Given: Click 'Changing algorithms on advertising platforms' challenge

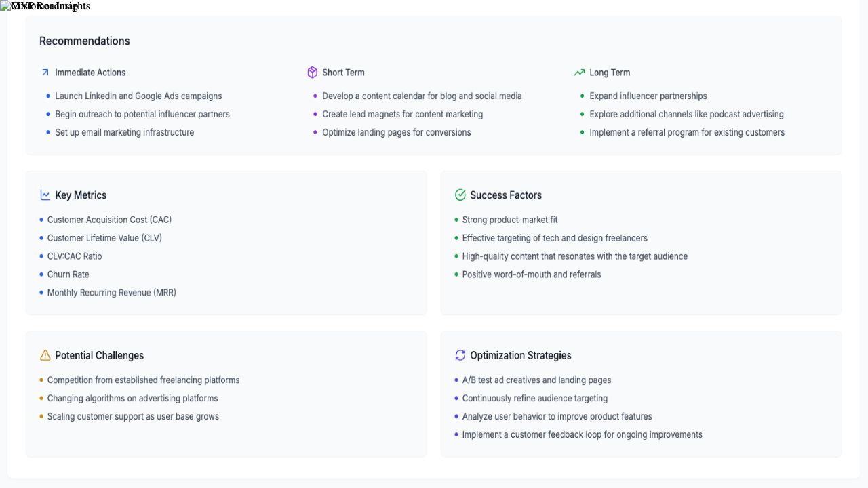Looking at the screenshot, I should (x=133, y=399).
